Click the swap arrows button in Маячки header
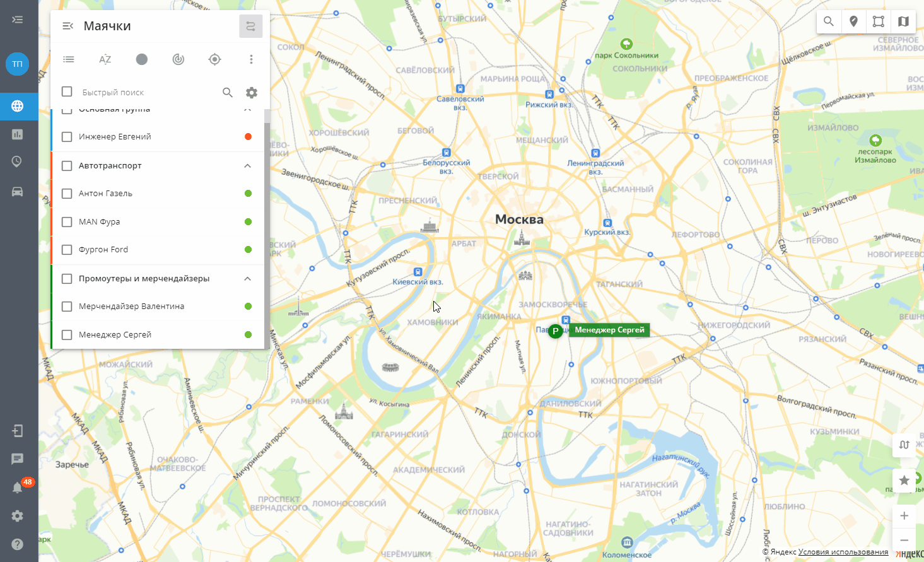Screen dimensions: 924x562 click(x=251, y=26)
